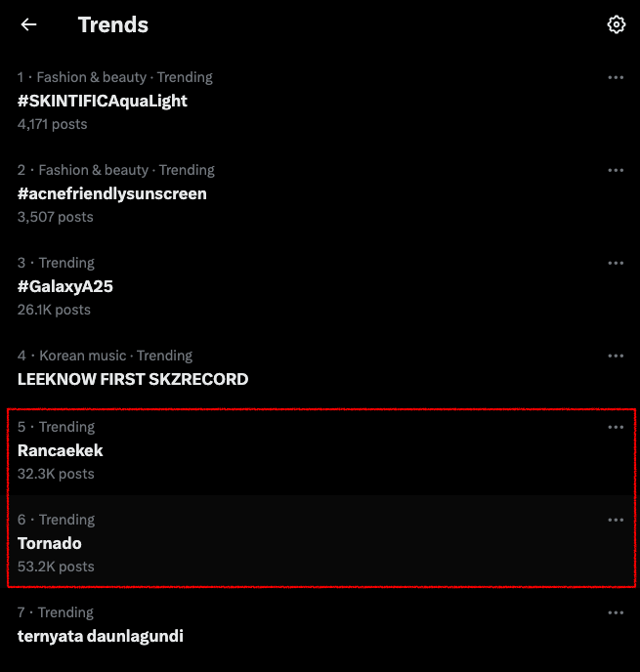
Task: Open the ternyata daunlagundi trend
Action: tap(101, 636)
